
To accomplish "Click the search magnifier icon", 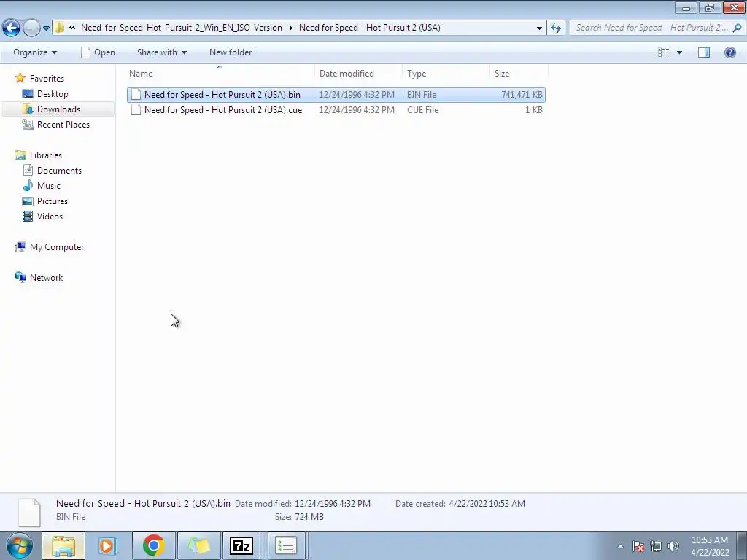I will (737, 28).
